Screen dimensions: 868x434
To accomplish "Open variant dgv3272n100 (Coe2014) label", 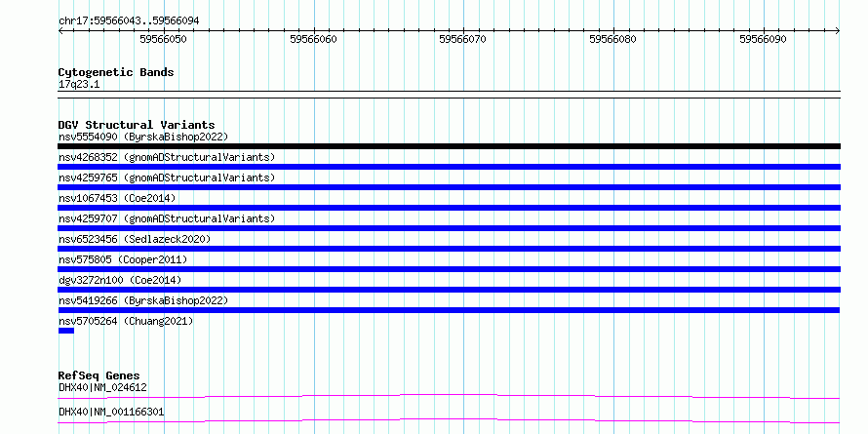I will point(120,280).
